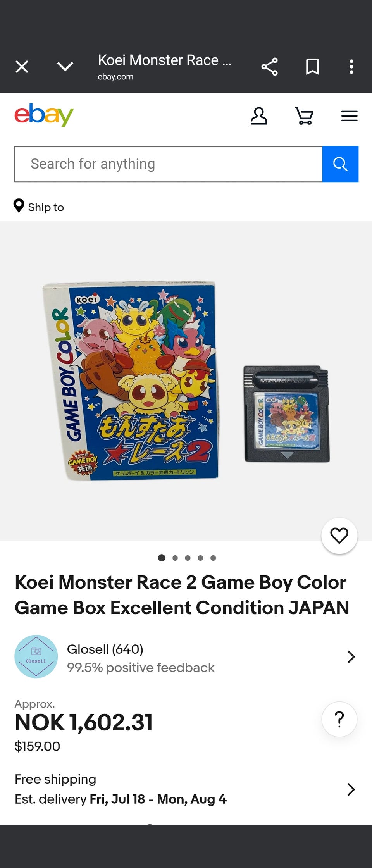Close the browser tab with X icon

coord(22,67)
